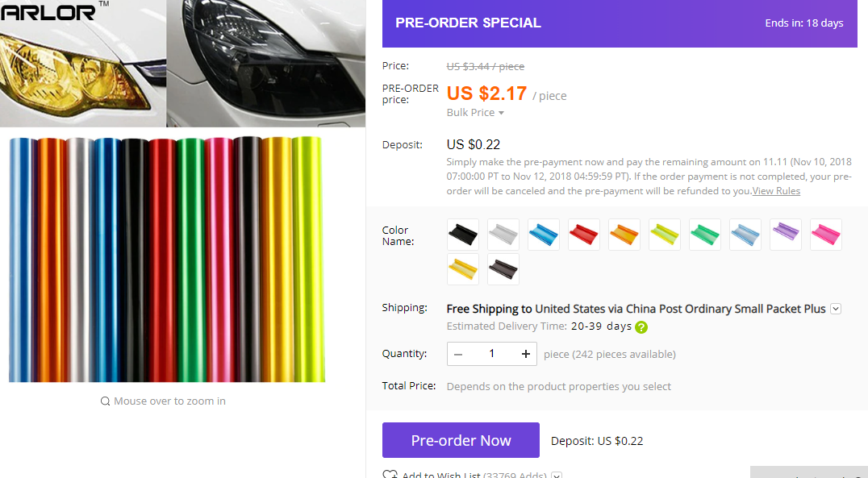The width and height of the screenshot is (868, 478).
Task: Click the Pre-order Now button
Action: click(x=461, y=440)
